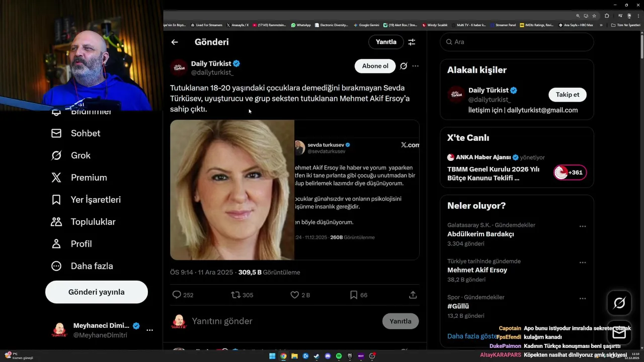Open Tüm Yer İşaretleri bookmarks folder
This screenshot has height=362, width=644.
[625, 25]
